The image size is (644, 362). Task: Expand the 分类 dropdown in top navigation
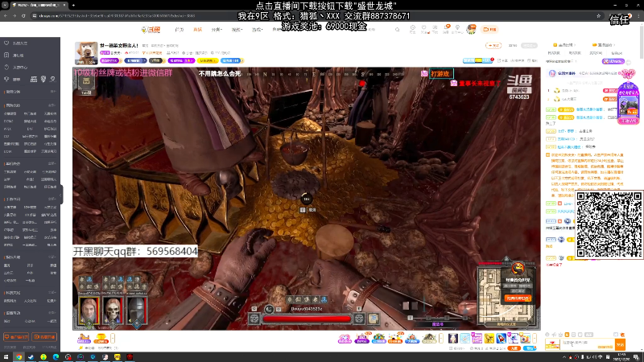click(217, 30)
